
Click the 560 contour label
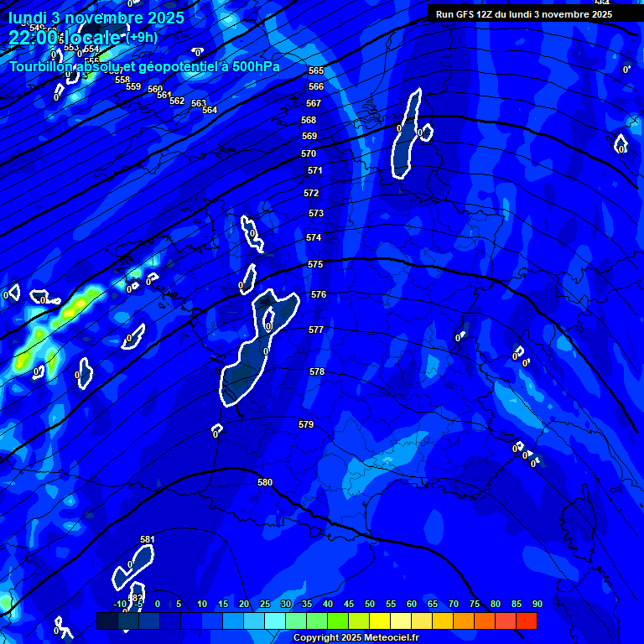155,89
